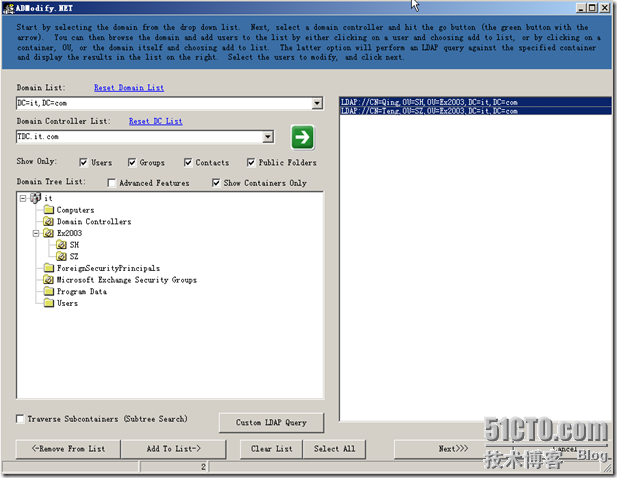Select the Computers tree label
Image resolution: width=617 pixels, height=478 pixels.
click(x=76, y=210)
